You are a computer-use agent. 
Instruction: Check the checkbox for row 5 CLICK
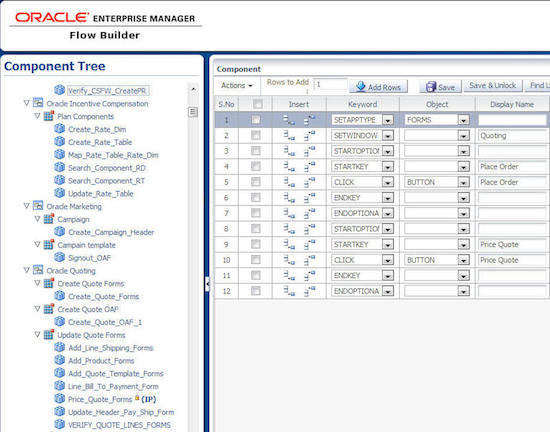coord(256,182)
